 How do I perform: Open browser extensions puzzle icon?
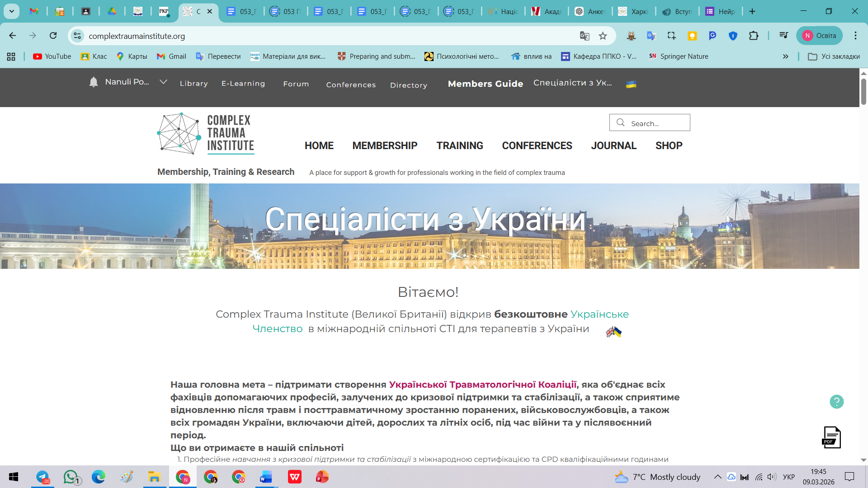tap(754, 36)
